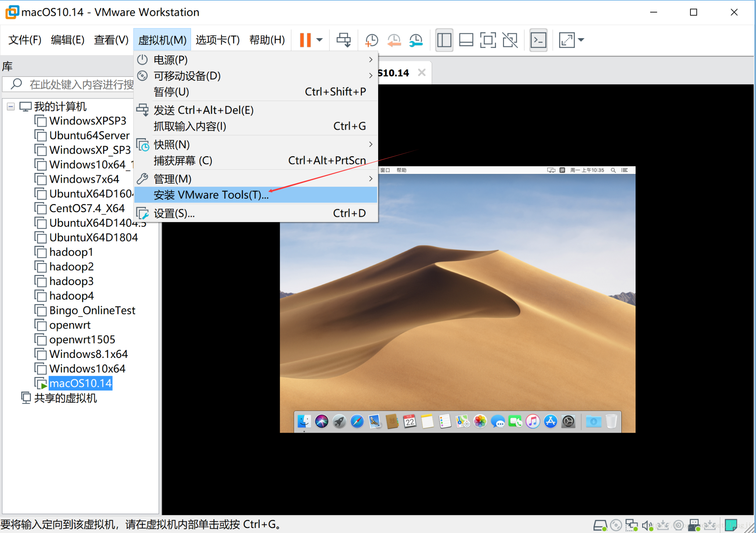756x533 pixels.
Task: Toggle the console view toolbar icon
Action: click(538, 40)
